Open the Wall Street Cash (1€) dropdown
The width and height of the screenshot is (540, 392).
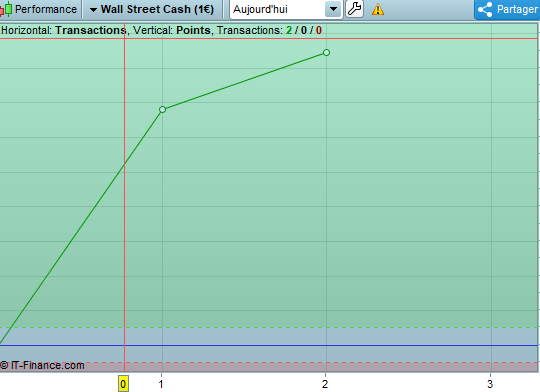152,9
